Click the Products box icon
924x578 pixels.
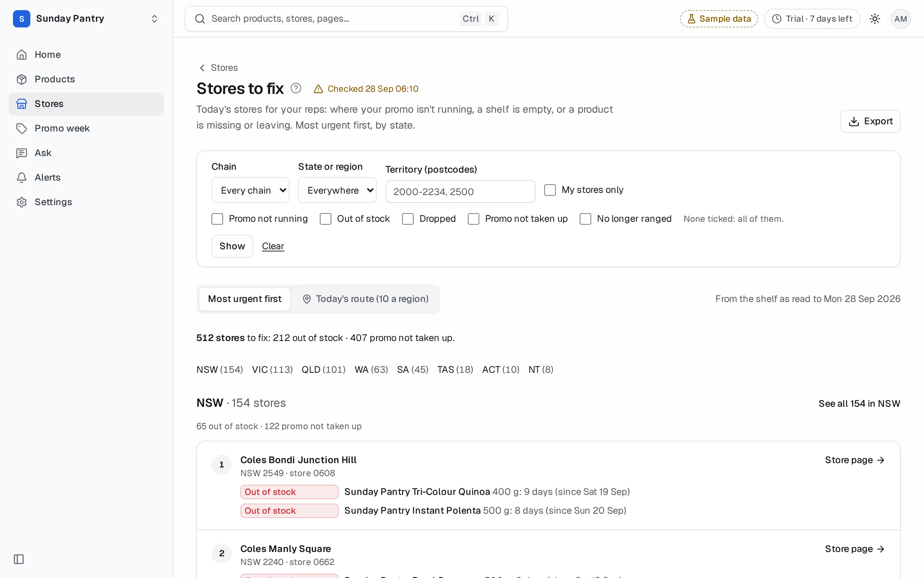coord(22,79)
